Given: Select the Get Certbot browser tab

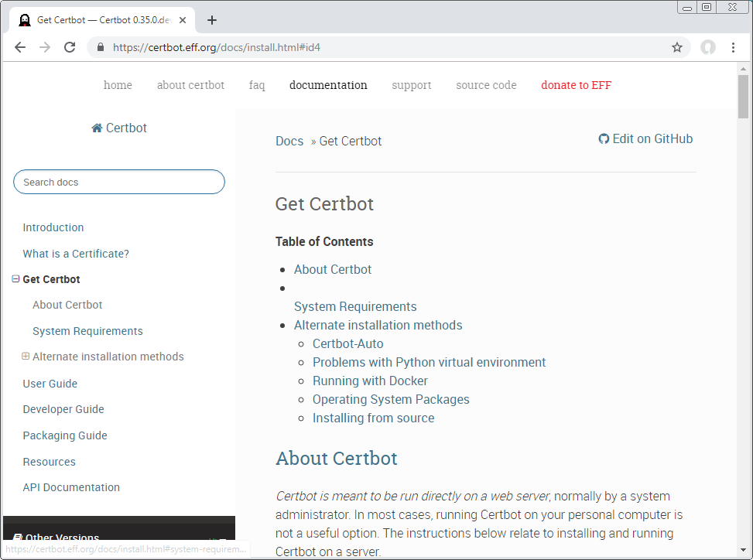Looking at the screenshot, I should point(102,20).
